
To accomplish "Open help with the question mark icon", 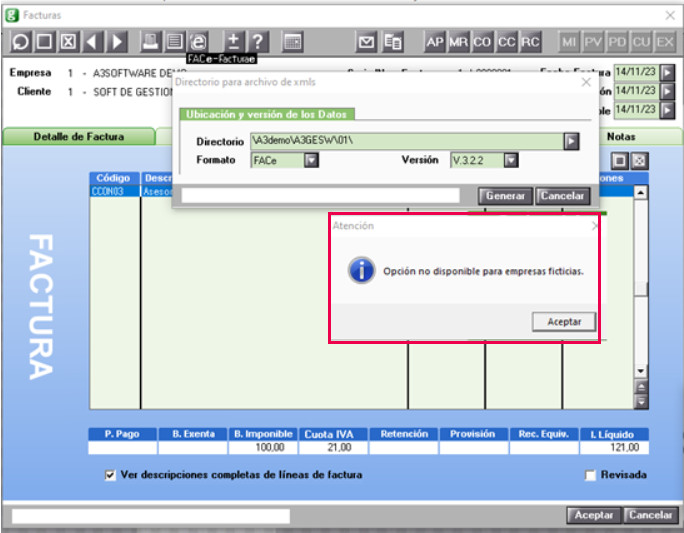I will (258, 42).
